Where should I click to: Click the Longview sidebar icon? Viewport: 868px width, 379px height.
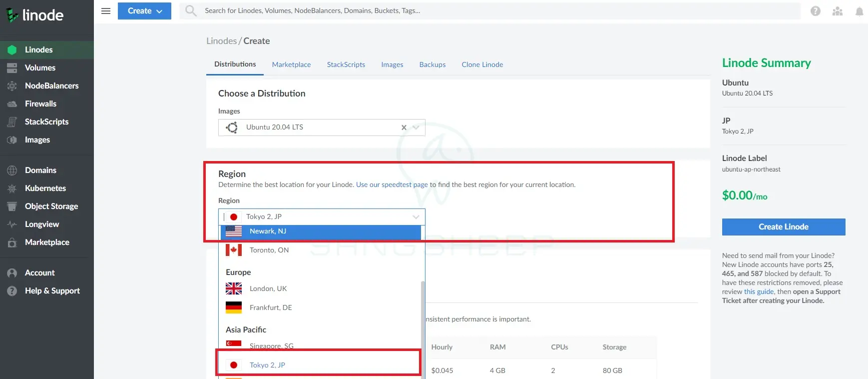pyautogui.click(x=12, y=224)
